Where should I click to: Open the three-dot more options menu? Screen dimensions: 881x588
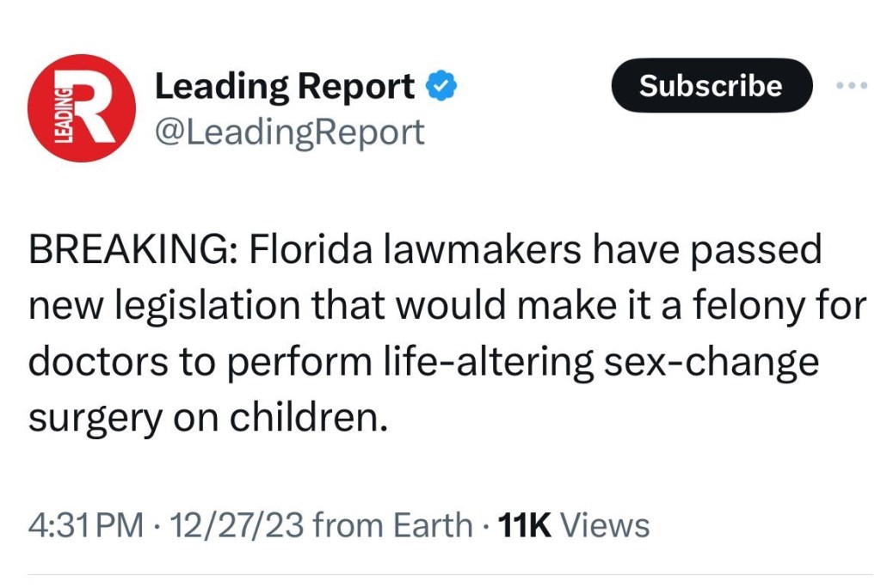click(x=851, y=87)
